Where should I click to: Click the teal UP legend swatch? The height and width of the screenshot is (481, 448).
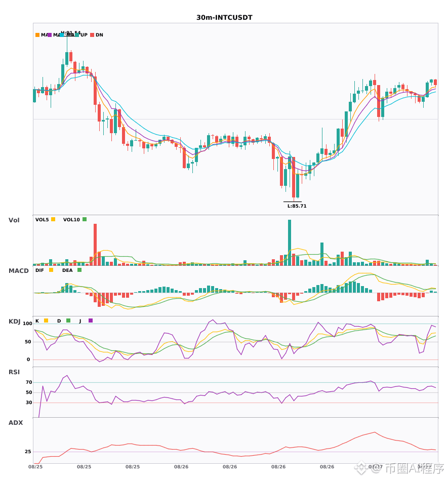pyautogui.click(x=77, y=35)
